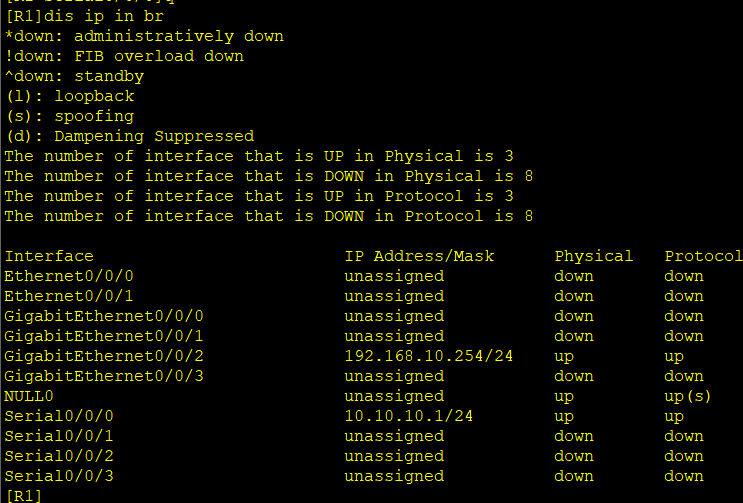Click the [R1] prompt on the last line
The width and height of the screenshot is (743, 503).
[23, 495]
